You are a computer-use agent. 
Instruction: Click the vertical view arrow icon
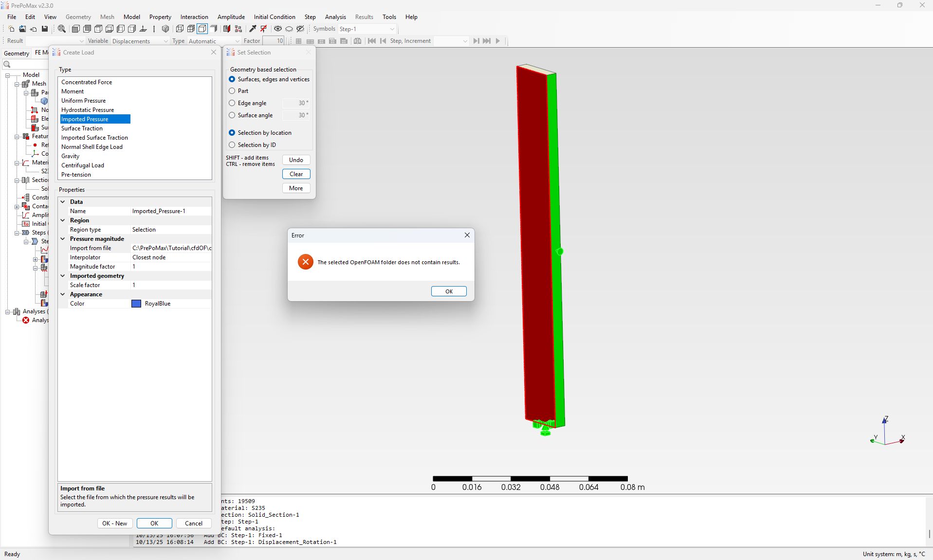point(154,29)
